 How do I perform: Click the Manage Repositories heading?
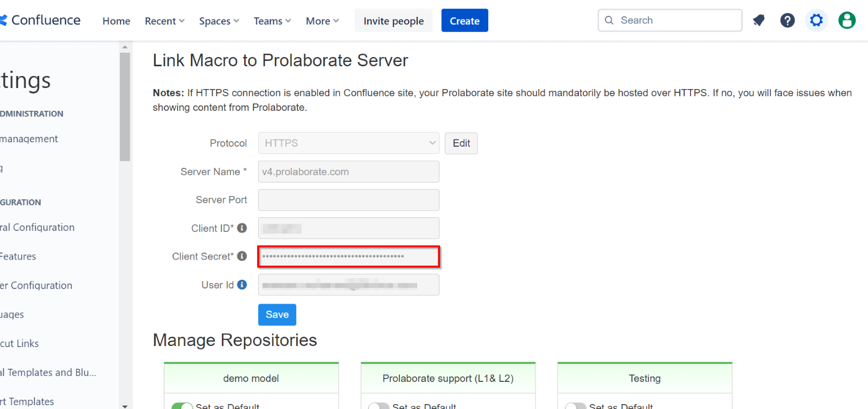[235, 340]
